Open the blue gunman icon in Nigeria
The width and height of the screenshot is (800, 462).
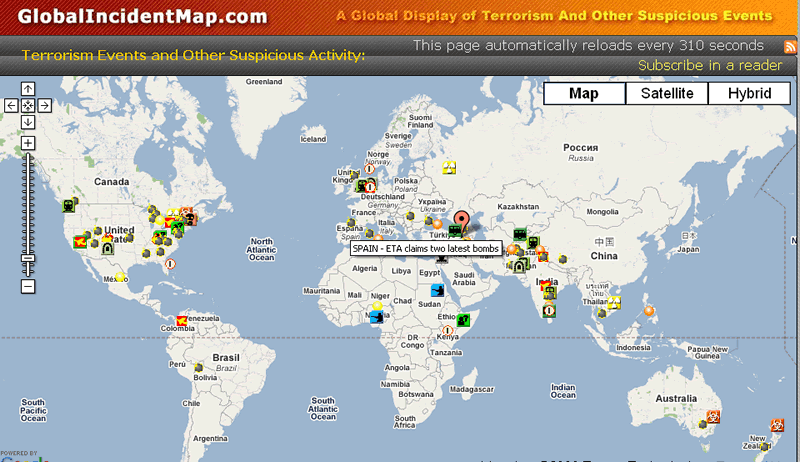[377, 317]
